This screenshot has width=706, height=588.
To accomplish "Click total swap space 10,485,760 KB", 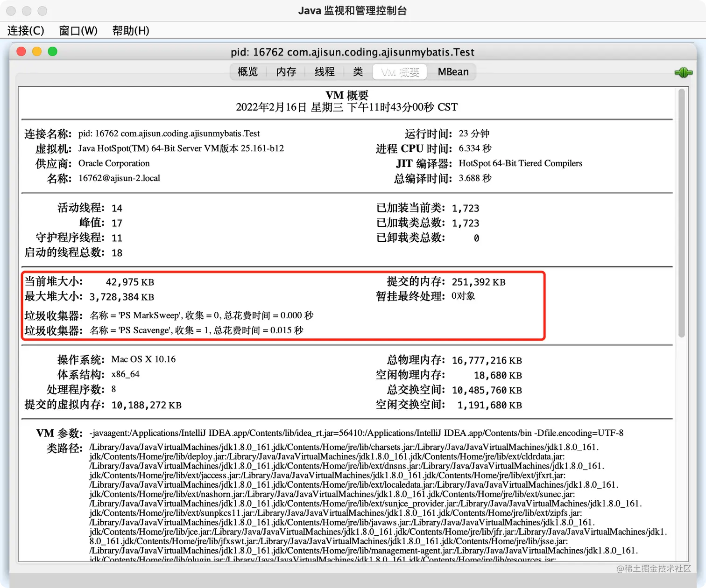I will coord(487,390).
